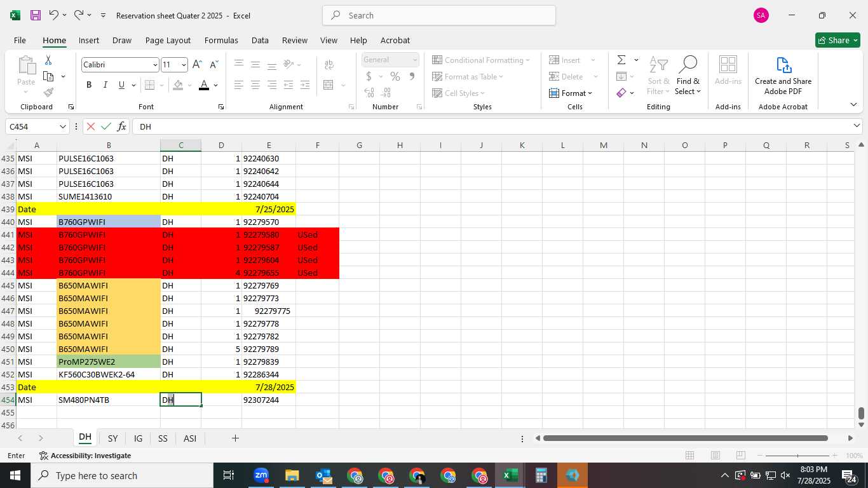Viewport: 868px width, 488px height.
Task: Click Increase Decimal icon
Action: [x=369, y=93]
